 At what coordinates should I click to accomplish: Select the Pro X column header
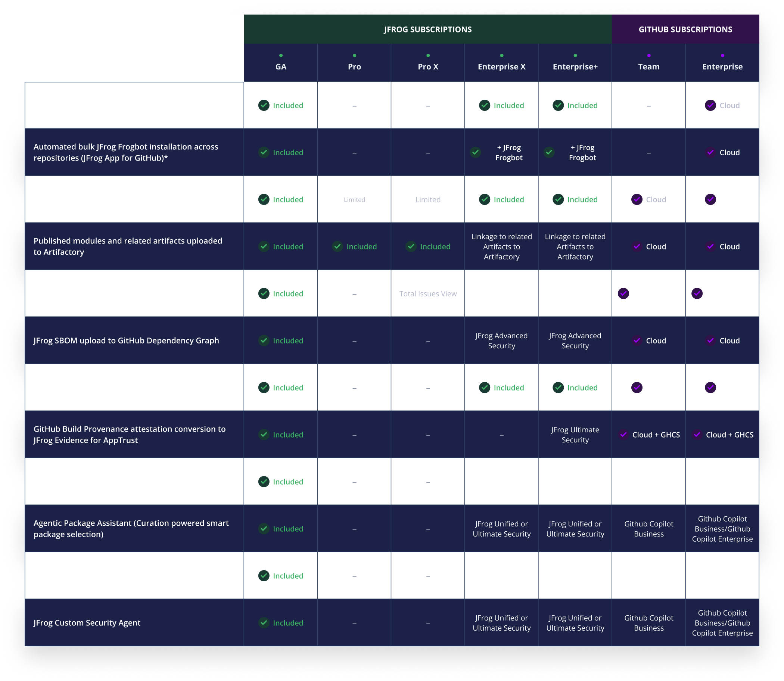pyautogui.click(x=428, y=63)
